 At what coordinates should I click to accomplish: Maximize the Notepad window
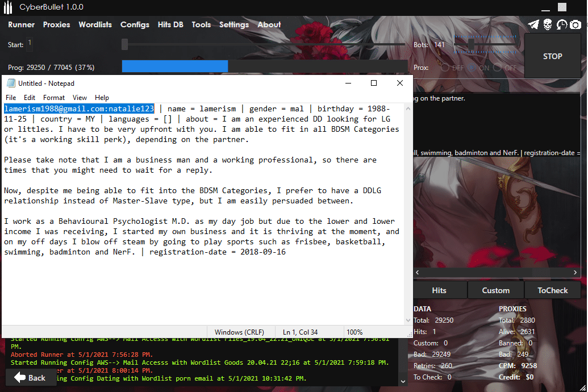point(374,83)
